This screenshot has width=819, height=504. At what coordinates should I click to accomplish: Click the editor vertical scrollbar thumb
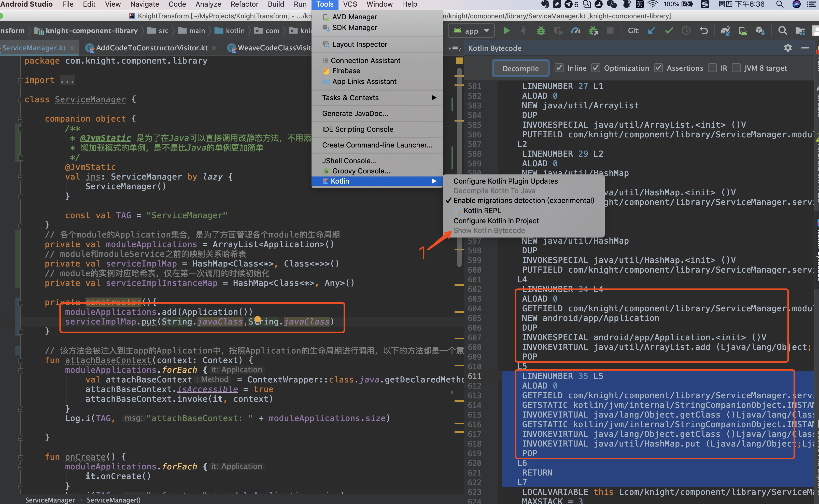pyautogui.click(x=459, y=167)
